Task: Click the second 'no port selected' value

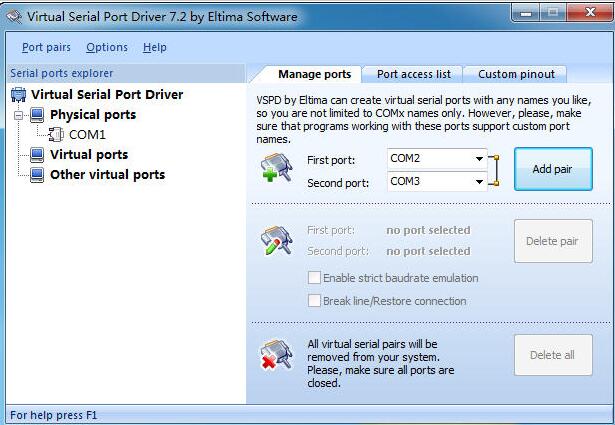Action: coord(428,251)
